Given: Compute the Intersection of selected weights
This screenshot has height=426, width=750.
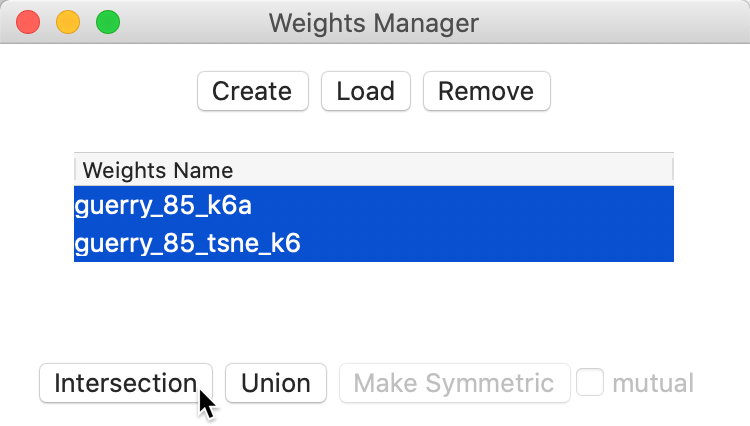Looking at the screenshot, I should click(125, 383).
